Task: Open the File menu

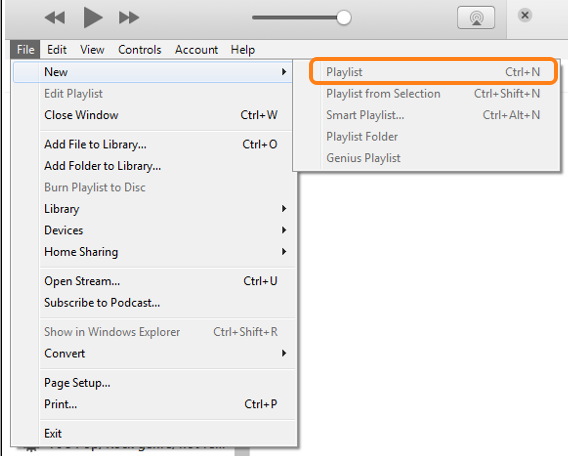Action: [x=25, y=50]
